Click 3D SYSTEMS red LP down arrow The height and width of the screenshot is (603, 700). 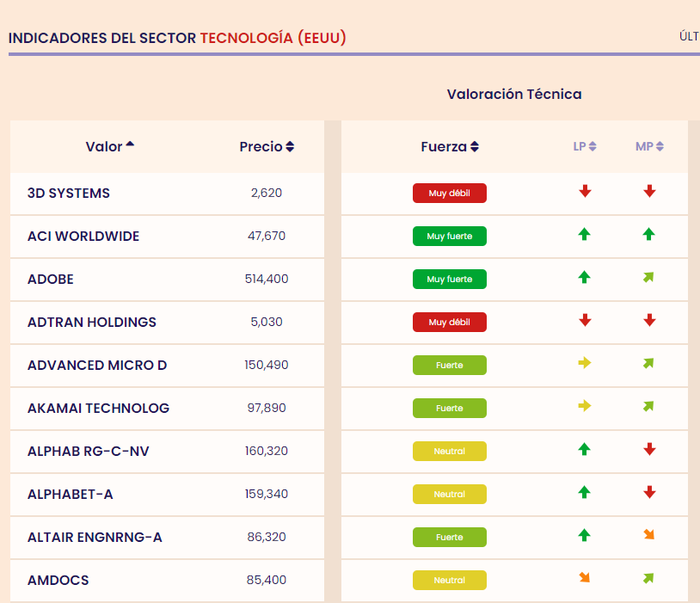585,191
